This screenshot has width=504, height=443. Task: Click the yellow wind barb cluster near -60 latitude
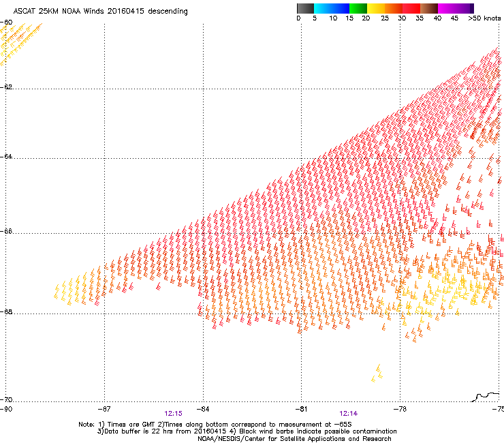pos(20,44)
